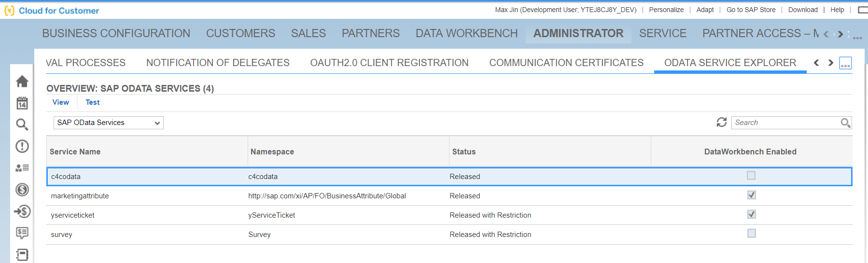This screenshot has height=263, width=868.
Task: Toggle DataWorkbench checkbox for marketingattribute
Action: pyautogui.click(x=751, y=195)
